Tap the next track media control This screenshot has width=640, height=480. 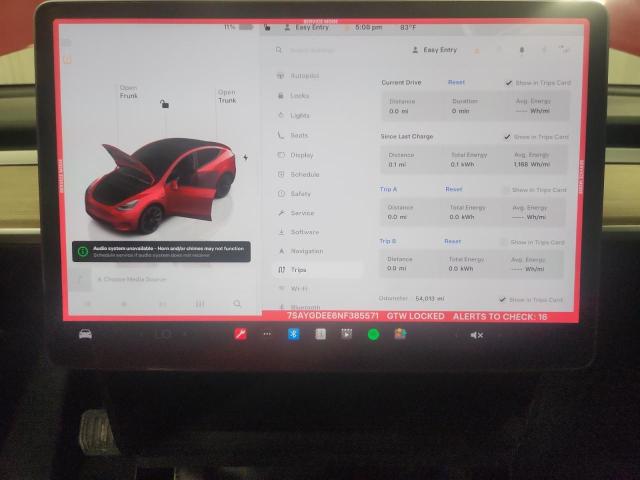[162, 304]
